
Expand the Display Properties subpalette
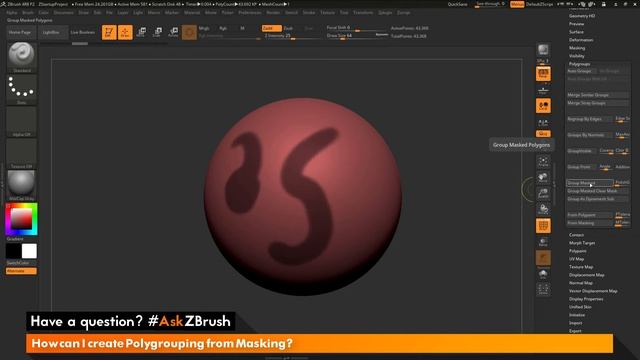[x=586, y=299]
